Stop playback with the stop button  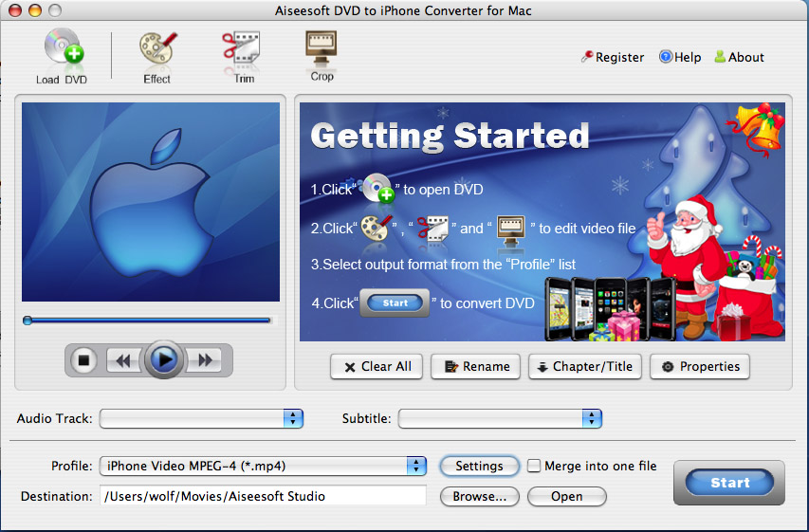[83, 360]
